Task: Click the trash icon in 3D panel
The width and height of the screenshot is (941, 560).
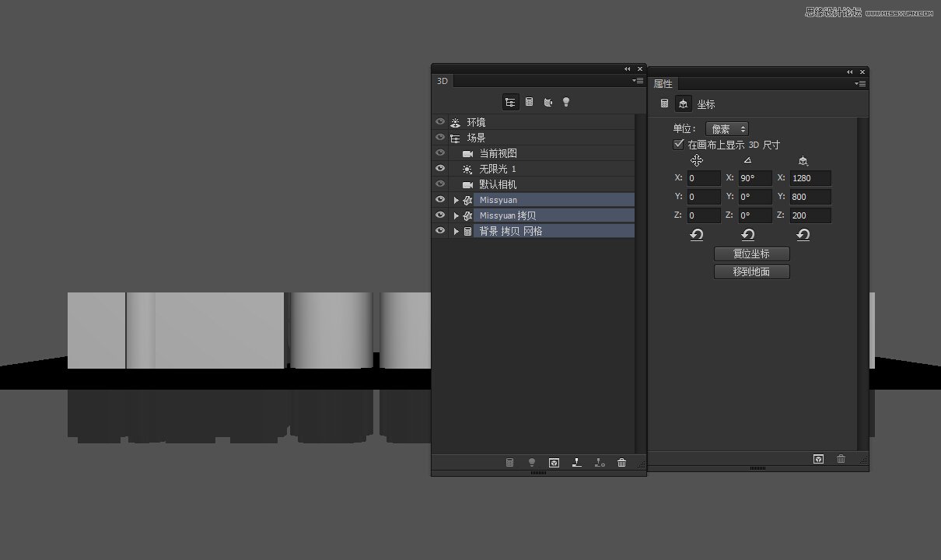Action: coord(621,463)
